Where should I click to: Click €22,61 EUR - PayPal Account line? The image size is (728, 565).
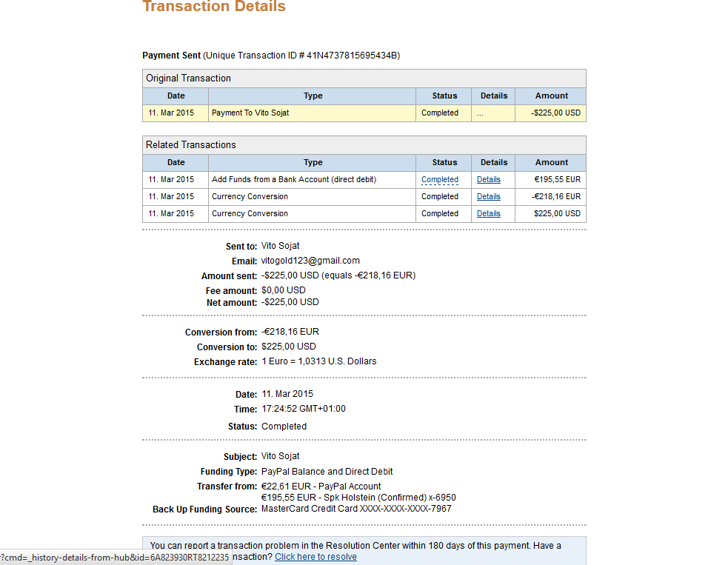[x=321, y=486]
